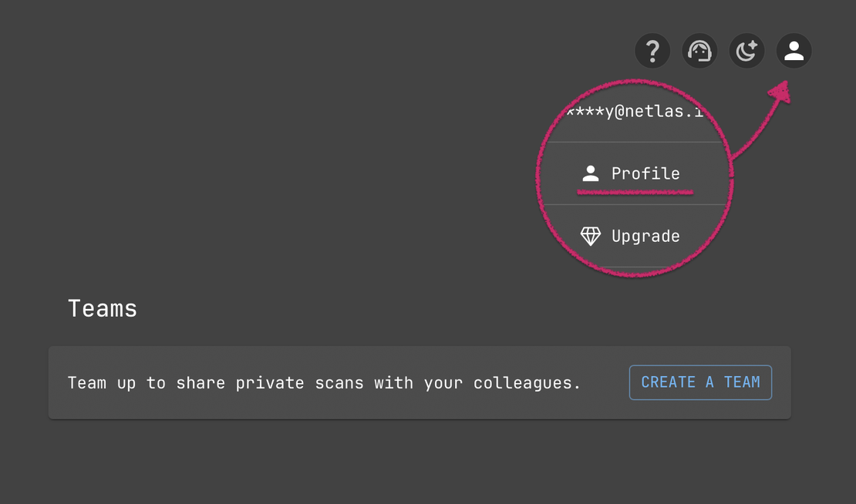Click the user avatar in the top bar

point(794,50)
